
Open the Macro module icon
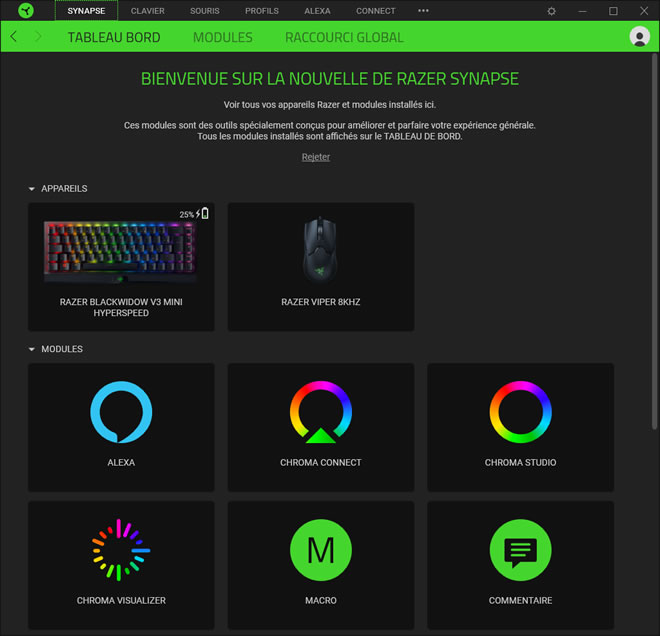321,550
